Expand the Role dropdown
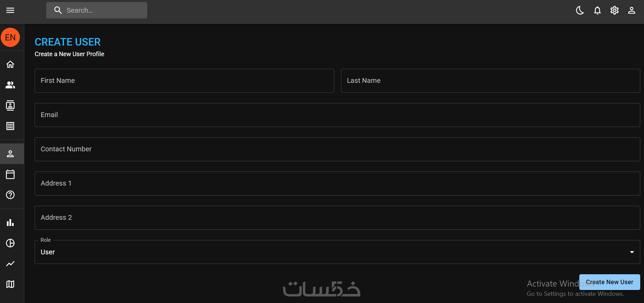 (x=337, y=252)
